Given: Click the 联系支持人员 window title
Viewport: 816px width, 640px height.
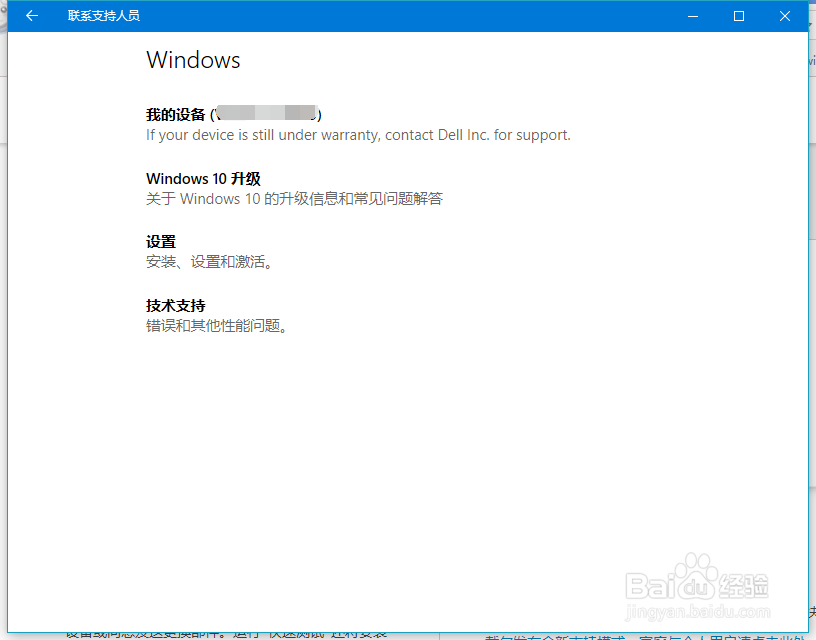Looking at the screenshot, I should [104, 16].
